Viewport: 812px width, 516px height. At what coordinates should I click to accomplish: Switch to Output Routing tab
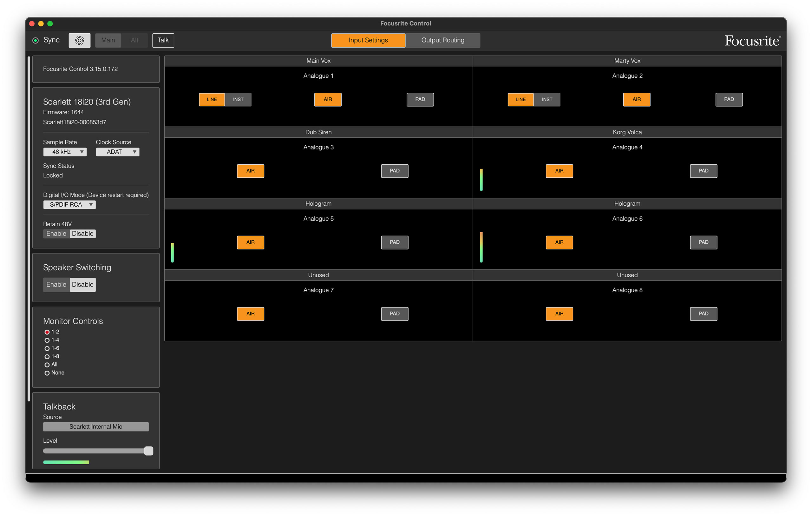(x=443, y=40)
